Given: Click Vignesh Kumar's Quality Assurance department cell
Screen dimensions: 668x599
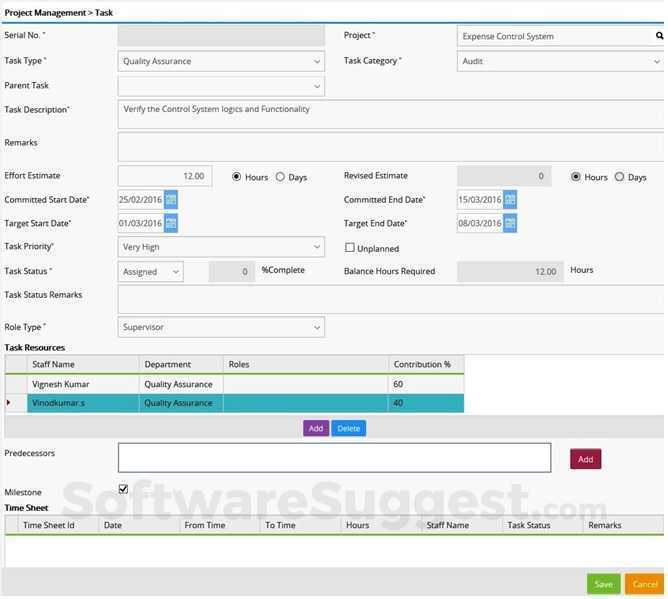Looking at the screenshot, I should click(x=181, y=384).
